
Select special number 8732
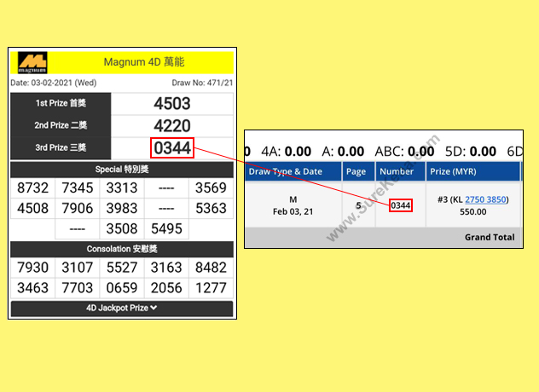[32, 188]
